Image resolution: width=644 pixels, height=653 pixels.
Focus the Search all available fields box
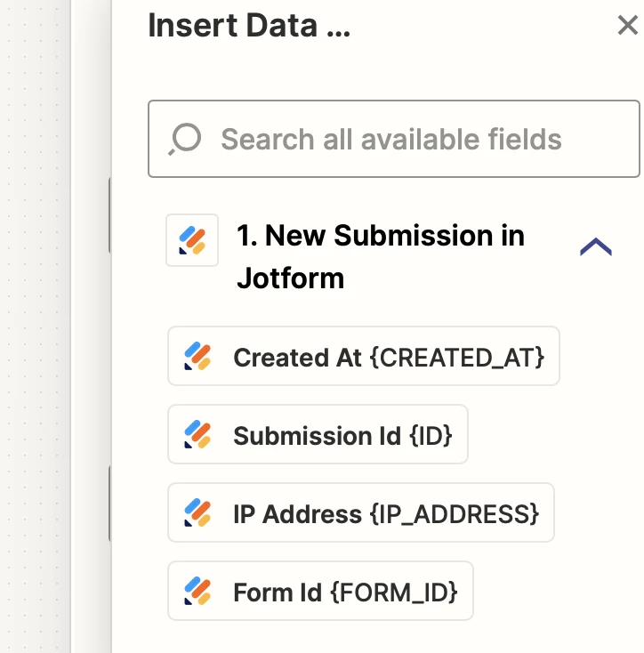(x=394, y=139)
